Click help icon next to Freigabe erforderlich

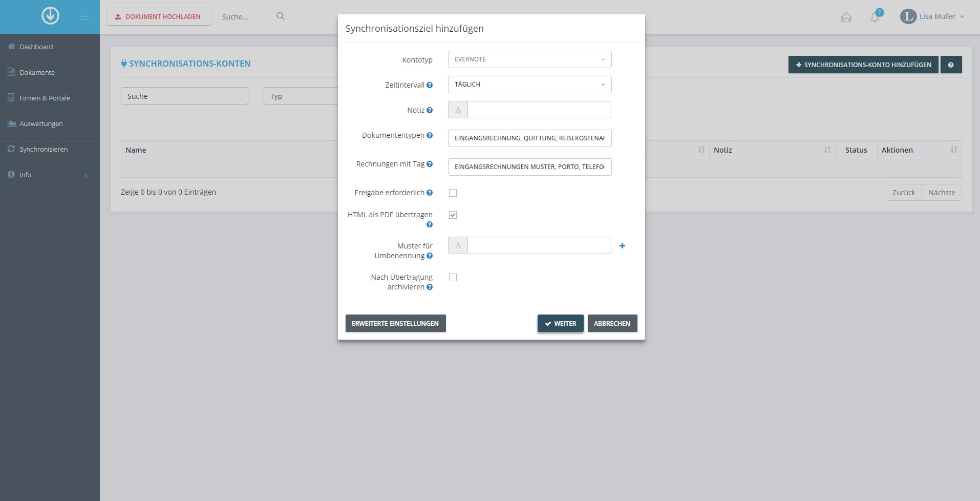tap(430, 193)
